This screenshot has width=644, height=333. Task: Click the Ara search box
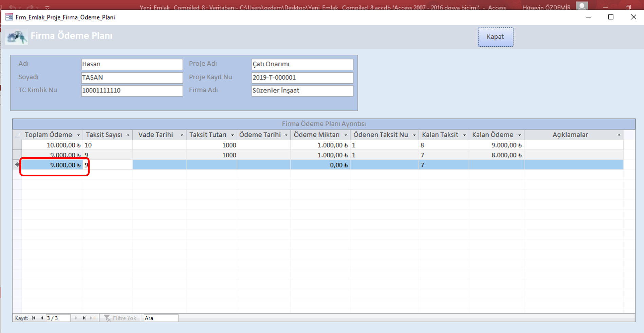[x=160, y=318]
